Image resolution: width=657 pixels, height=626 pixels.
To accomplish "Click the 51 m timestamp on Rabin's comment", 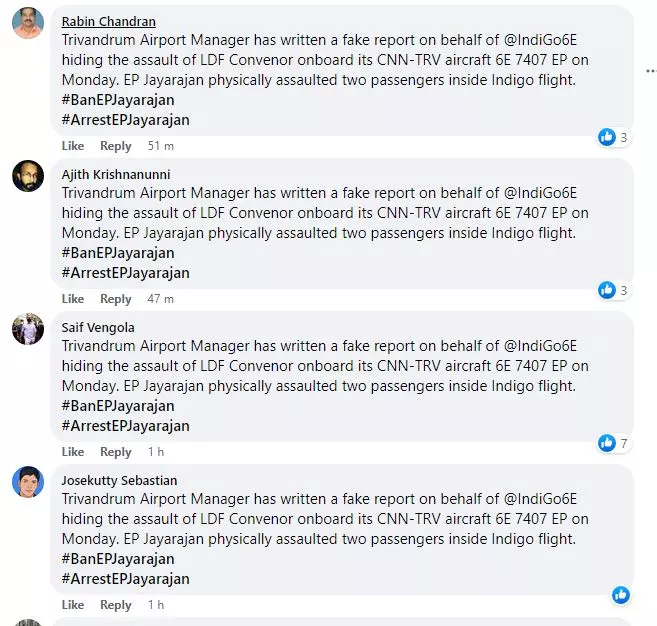I will [160, 146].
